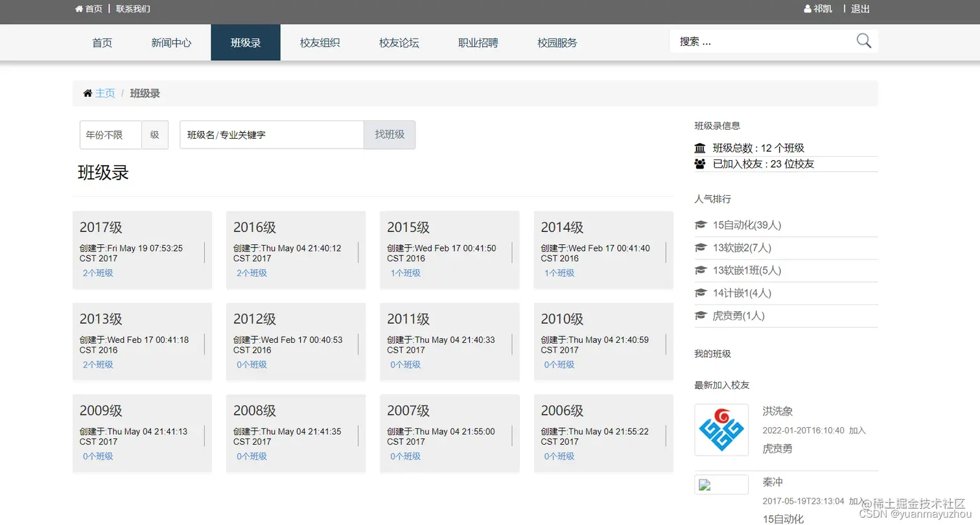Open the 2006级 class card
Screen dimensions: 980x525
point(603,433)
